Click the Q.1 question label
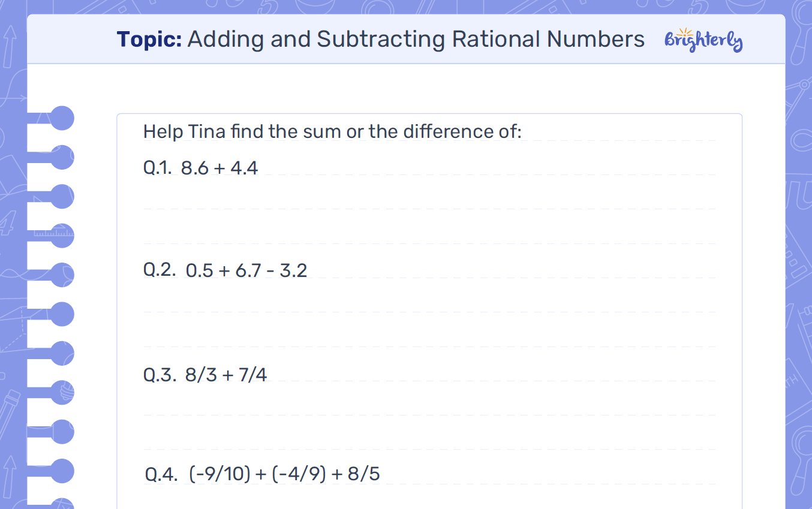This screenshot has width=812, height=509. pos(157,168)
